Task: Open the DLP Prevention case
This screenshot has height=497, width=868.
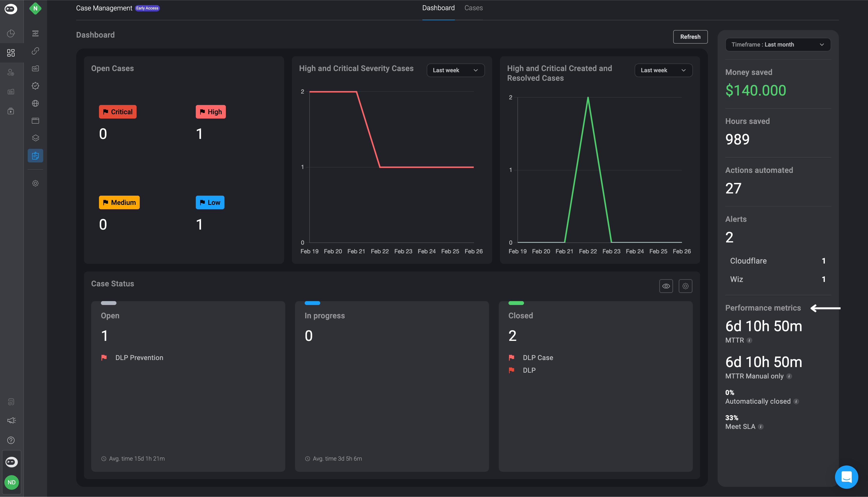Action: tap(139, 358)
